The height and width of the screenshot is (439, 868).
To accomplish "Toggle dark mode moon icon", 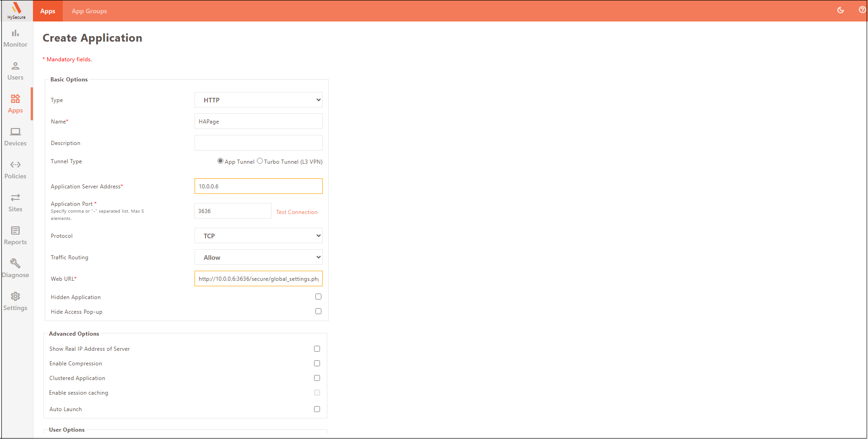I will [x=841, y=10].
